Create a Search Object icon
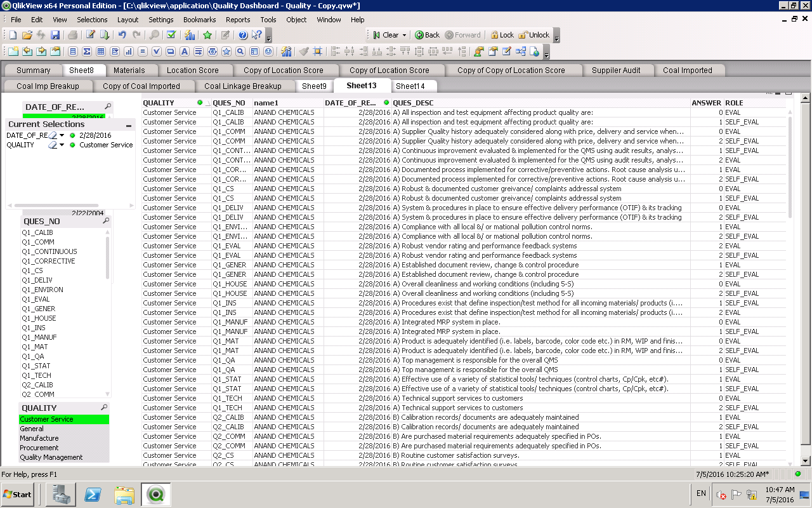This screenshot has width=812, height=508. [240, 51]
